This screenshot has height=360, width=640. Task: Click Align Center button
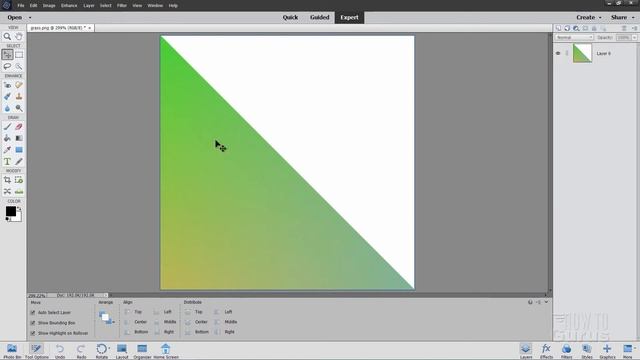[x=136, y=322]
